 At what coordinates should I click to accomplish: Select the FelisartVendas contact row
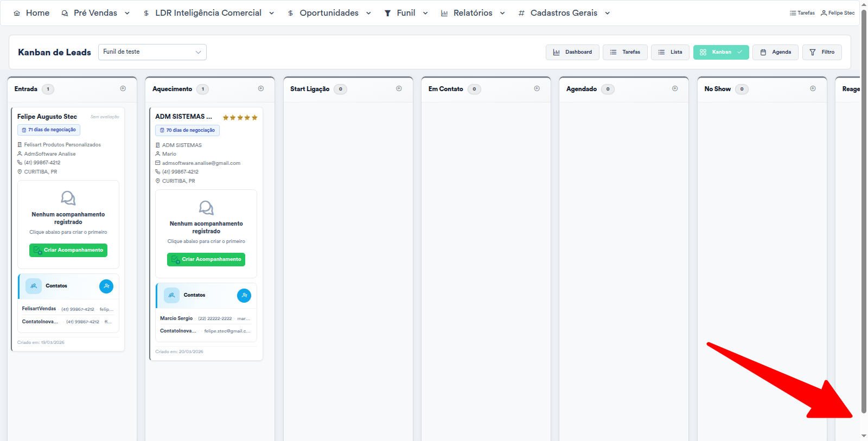pyautogui.click(x=68, y=309)
